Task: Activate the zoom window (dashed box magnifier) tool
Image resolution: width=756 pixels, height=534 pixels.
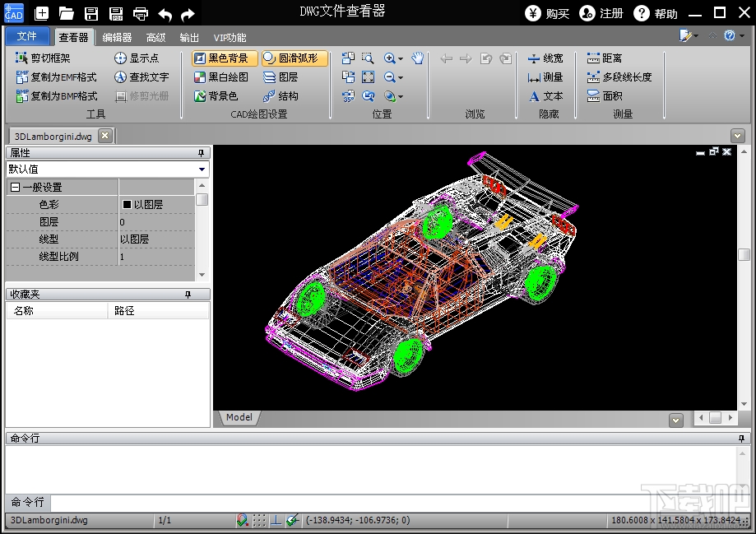Action: coord(368,58)
